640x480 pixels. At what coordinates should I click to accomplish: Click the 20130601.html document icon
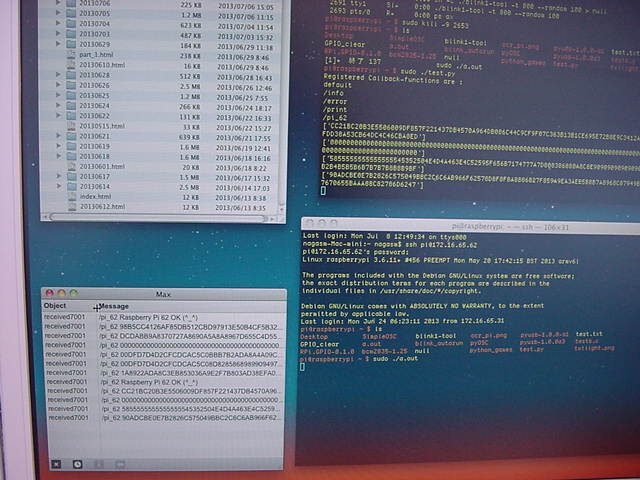click(72, 166)
